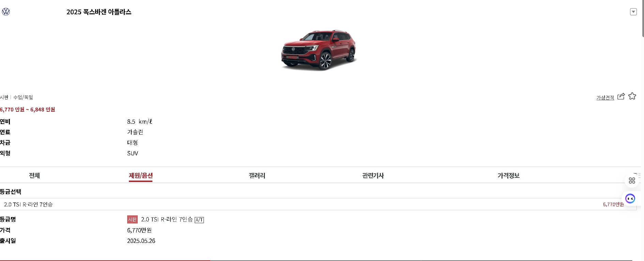Click the price range 6,770 만원 ~ 6,848 만원
Screen dimensions: 644x261
tap(28, 109)
